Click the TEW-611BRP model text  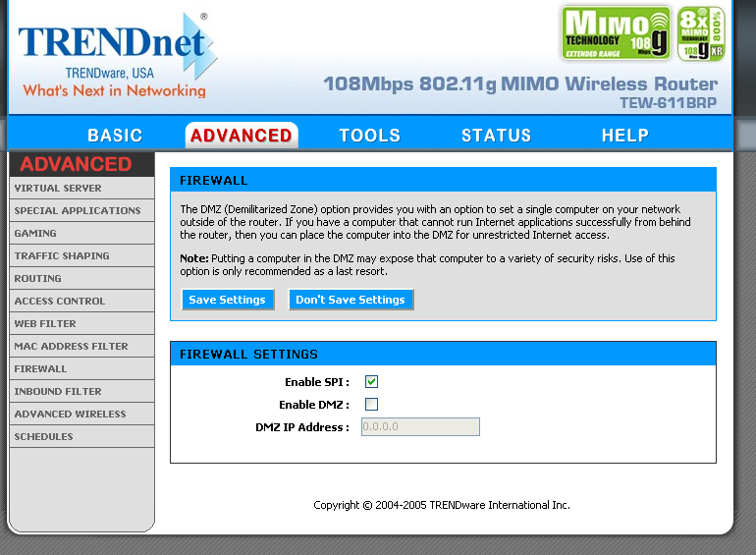pos(668,103)
